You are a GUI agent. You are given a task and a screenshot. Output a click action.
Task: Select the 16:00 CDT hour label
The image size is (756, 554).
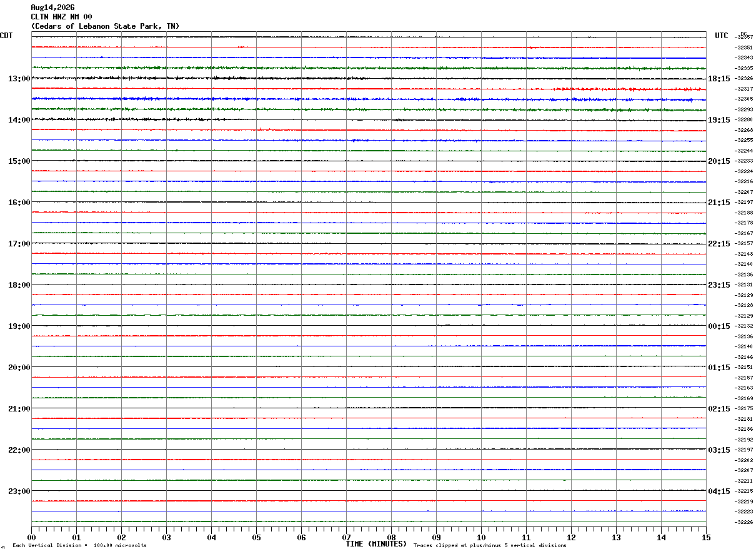click(19, 203)
